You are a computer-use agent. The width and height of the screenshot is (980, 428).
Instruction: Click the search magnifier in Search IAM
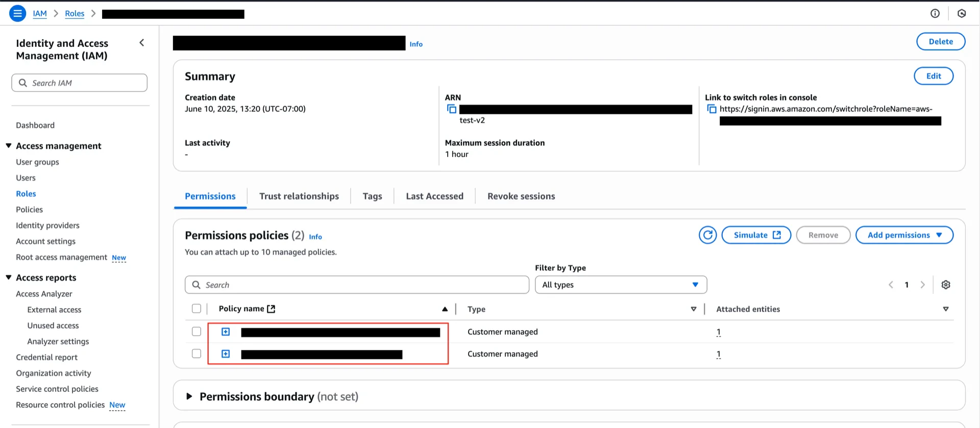22,83
